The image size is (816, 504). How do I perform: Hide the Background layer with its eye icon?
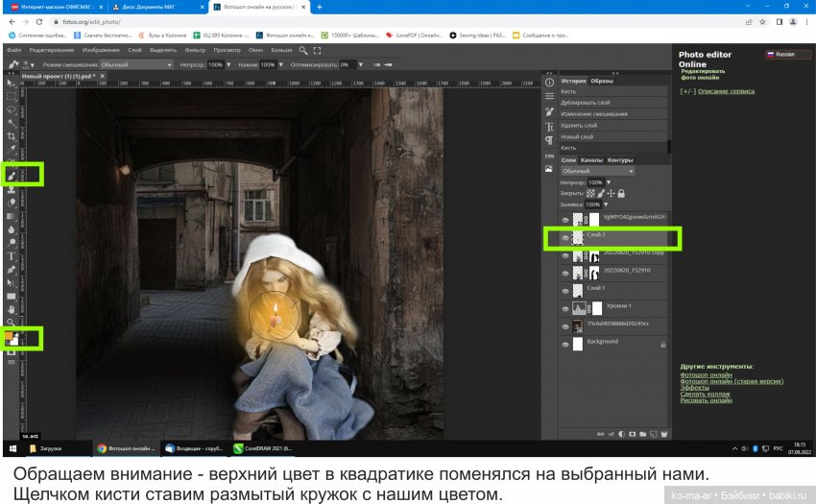pos(565,345)
